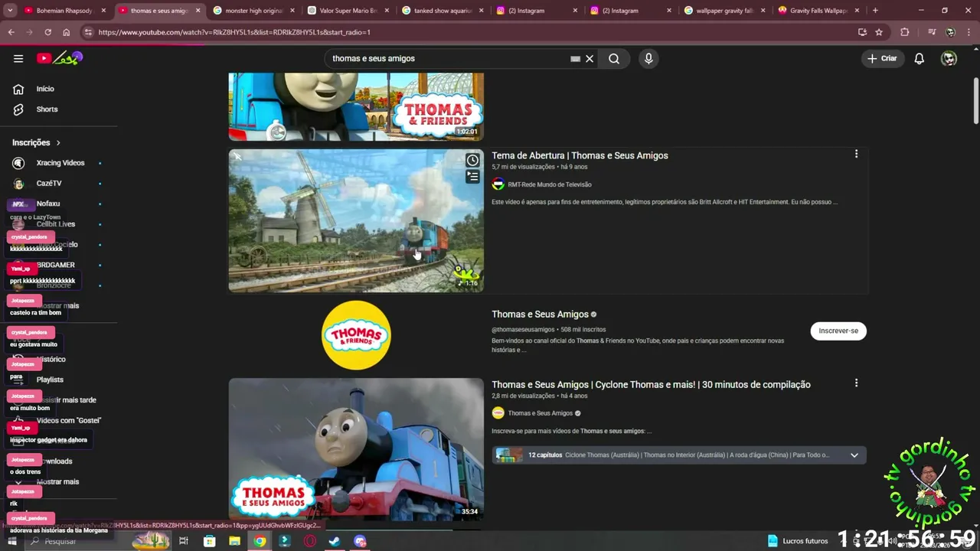
Task: Open the notifications bell
Action: [919, 58]
